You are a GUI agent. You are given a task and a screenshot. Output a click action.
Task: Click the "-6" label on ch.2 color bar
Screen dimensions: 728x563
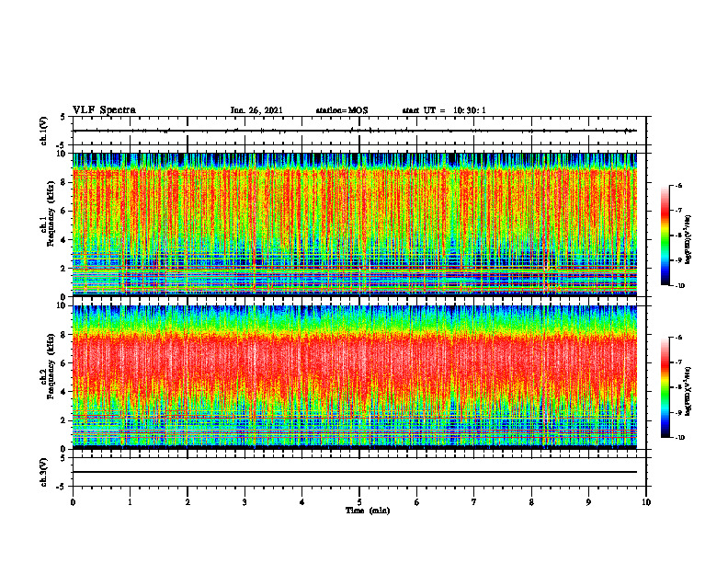pos(678,338)
